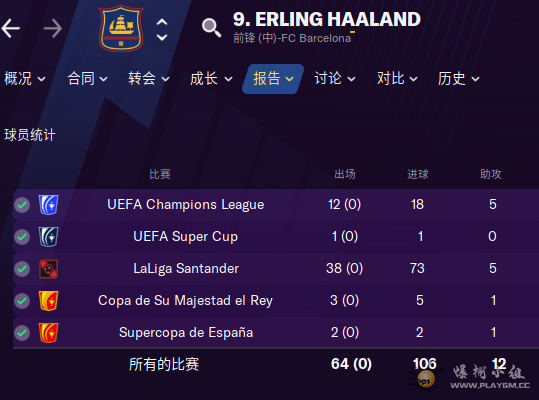Open UEFA Super Cup competition logo
The height and width of the screenshot is (400, 539).
click(48, 237)
